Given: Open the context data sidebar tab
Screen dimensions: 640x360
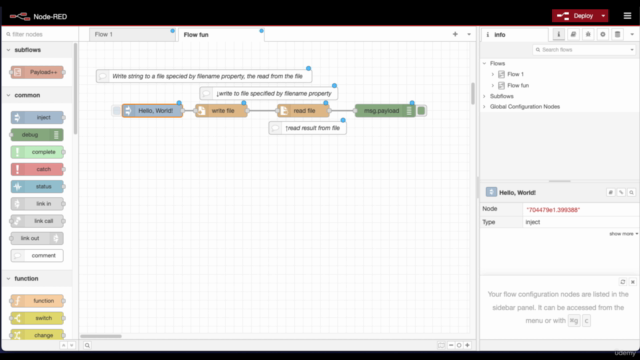Looking at the screenshot, I should click(618, 35).
